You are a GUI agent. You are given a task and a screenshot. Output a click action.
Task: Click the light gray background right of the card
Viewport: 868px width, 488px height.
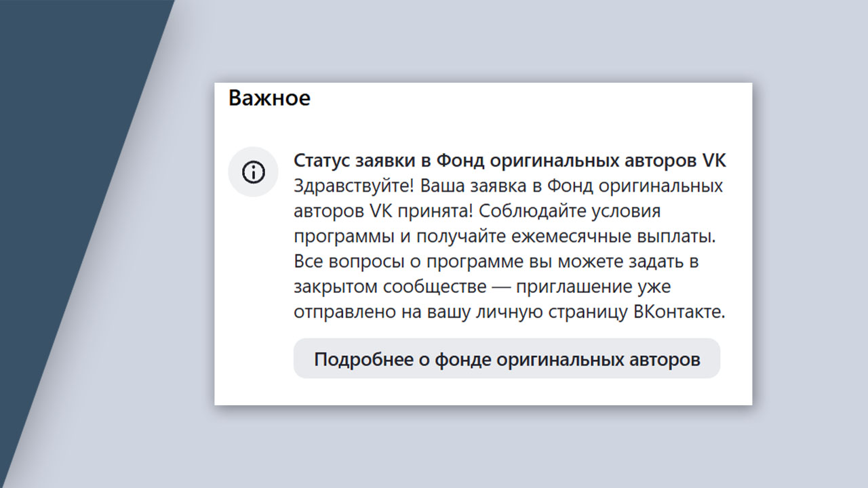(810, 244)
